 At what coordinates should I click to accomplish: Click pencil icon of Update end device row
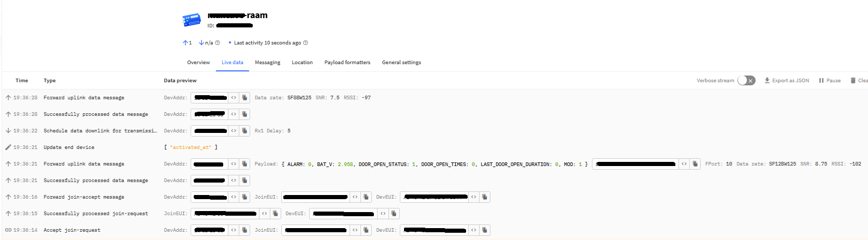(8, 147)
